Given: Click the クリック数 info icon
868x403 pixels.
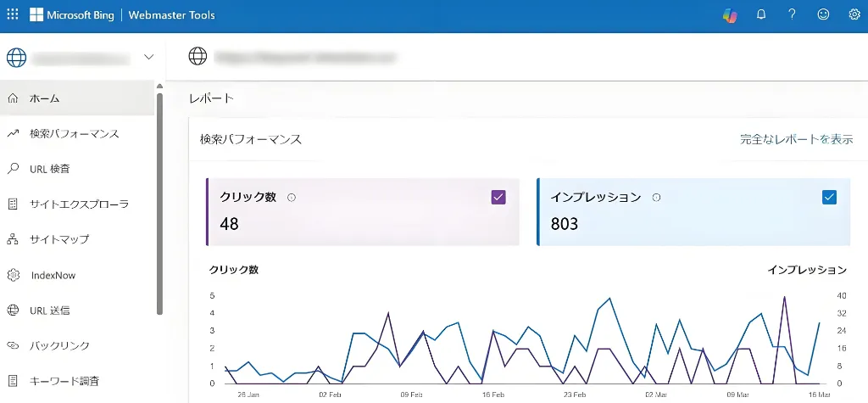Looking at the screenshot, I should [x=292, y=198].
